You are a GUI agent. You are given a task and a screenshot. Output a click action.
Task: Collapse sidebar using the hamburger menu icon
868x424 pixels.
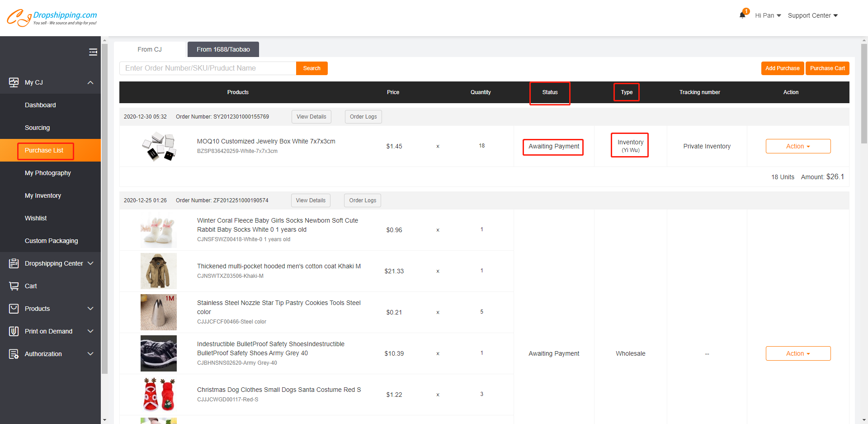[93, 52]
